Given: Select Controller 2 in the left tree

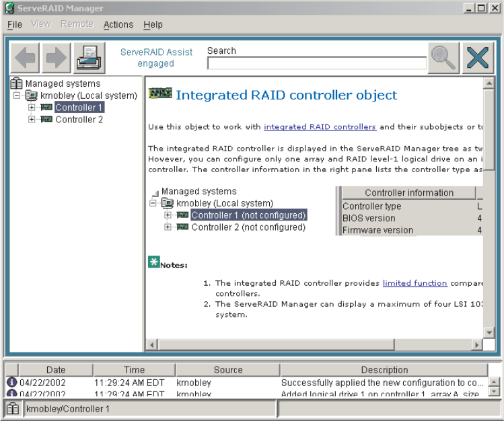Looking at the screenshot, I should click(x=79, y=120).
